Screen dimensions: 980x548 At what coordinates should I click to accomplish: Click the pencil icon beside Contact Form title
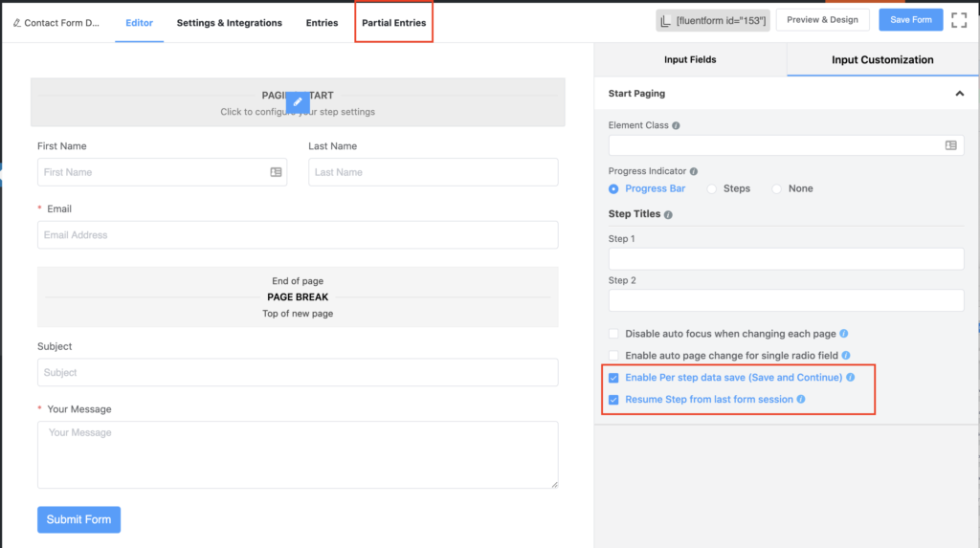[x=17, y=23]
